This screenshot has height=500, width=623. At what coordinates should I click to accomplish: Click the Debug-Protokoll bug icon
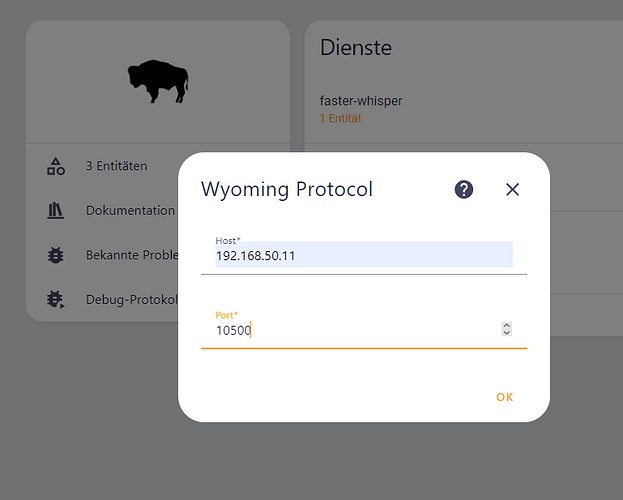pyautogui.click(x=56, y=299)
